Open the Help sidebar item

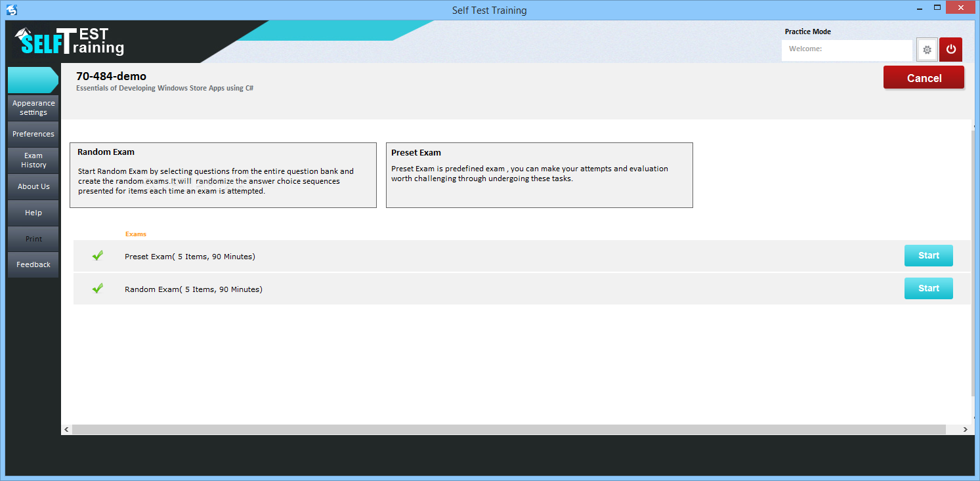(33, 213)
